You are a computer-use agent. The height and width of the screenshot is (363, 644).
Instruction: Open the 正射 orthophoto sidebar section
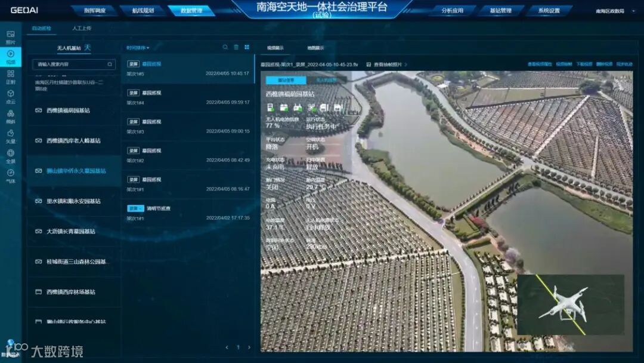pos(11,76)
